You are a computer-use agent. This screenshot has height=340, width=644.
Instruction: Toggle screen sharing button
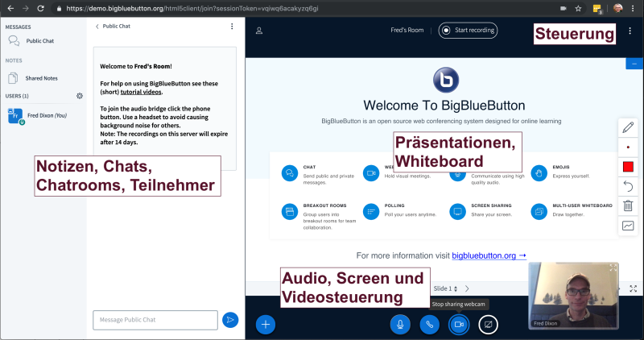click(489, 324)
